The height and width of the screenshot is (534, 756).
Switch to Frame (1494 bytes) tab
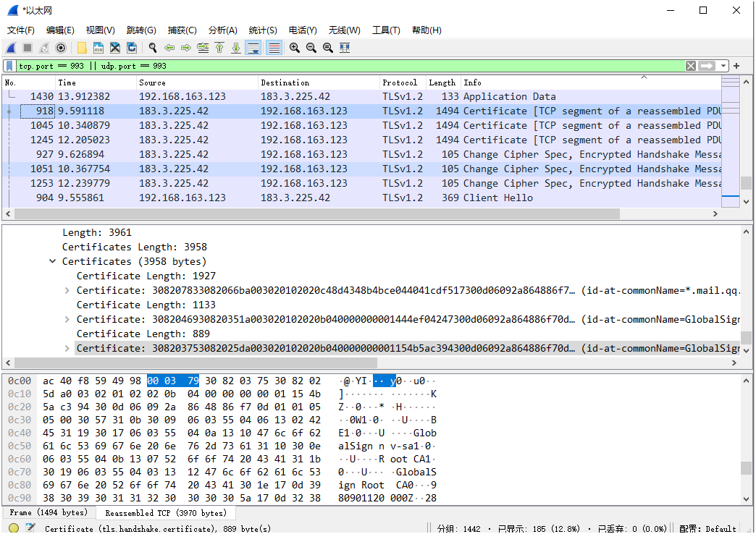click(x=49, y=512)
